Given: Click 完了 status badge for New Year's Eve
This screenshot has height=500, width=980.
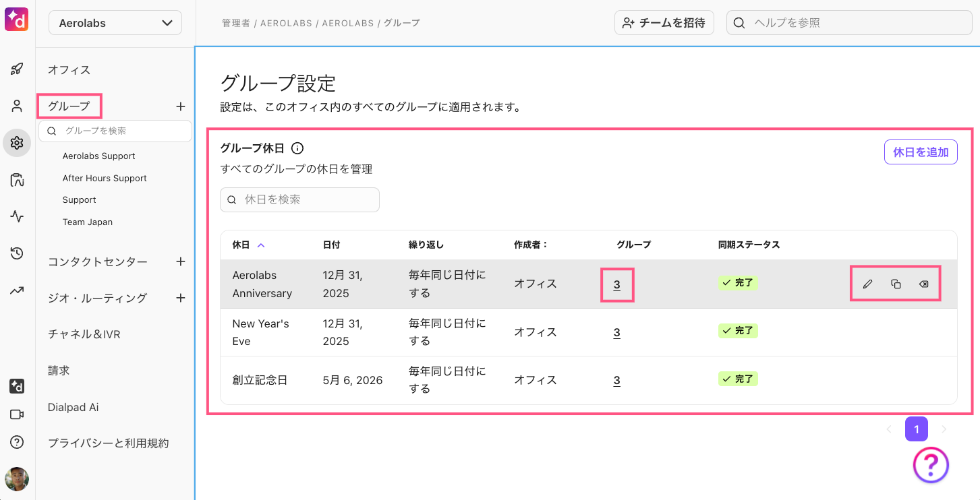Looking at the screenshot, I should 738,331.
